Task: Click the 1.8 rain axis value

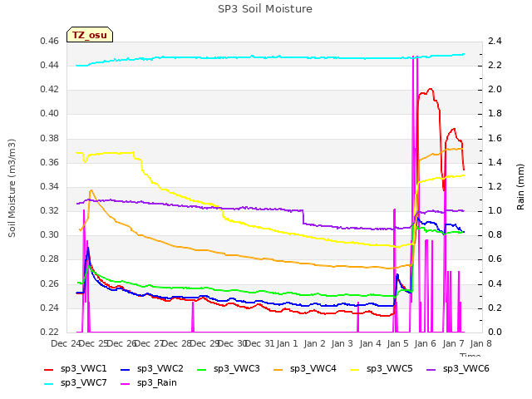Action: pyautogui.click(x=495, y=114)
